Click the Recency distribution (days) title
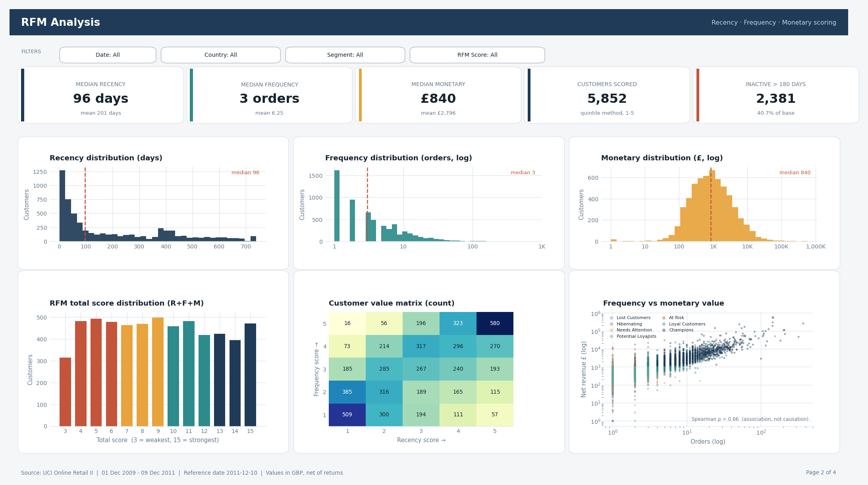Image resolution: width=868 pixels, height=485 pixels. point(106,158)
